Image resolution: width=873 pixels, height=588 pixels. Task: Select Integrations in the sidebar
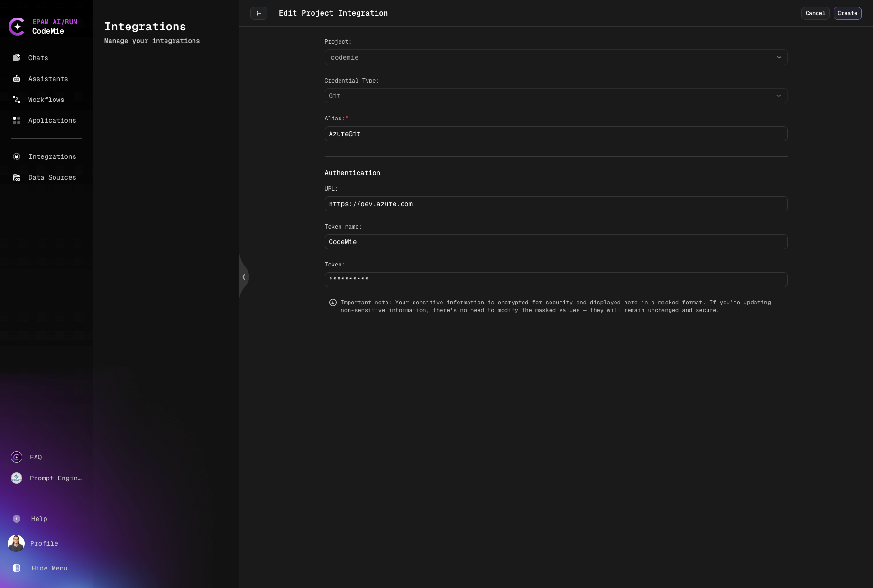click(52, 156)
